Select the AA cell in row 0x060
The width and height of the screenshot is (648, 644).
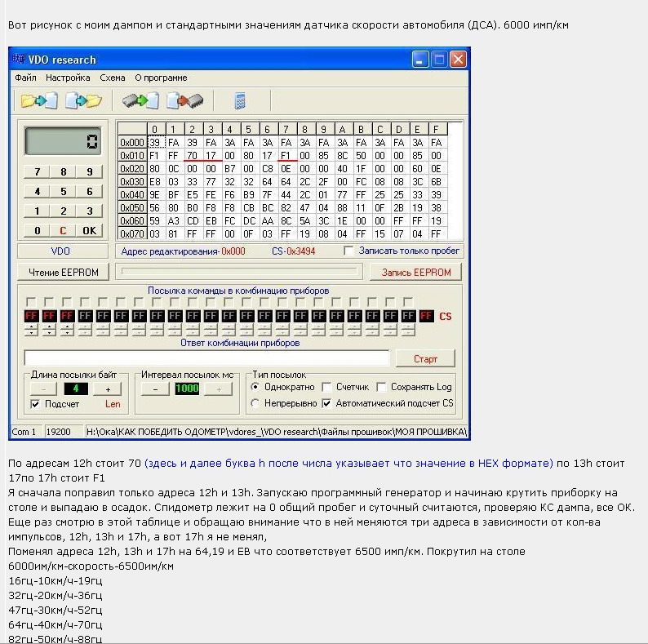(x=267, y=221)
